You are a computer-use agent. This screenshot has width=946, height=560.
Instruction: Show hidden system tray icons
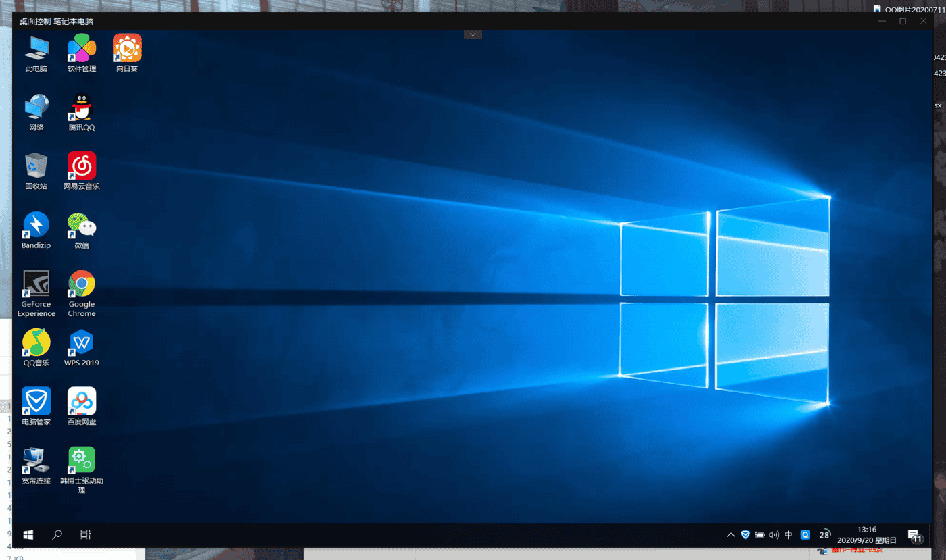tap(730, 535)
